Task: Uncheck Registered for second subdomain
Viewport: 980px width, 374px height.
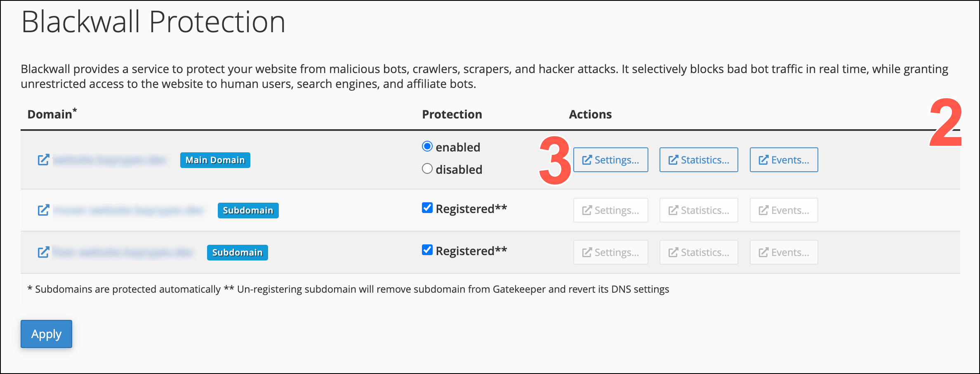Action: 427,250
